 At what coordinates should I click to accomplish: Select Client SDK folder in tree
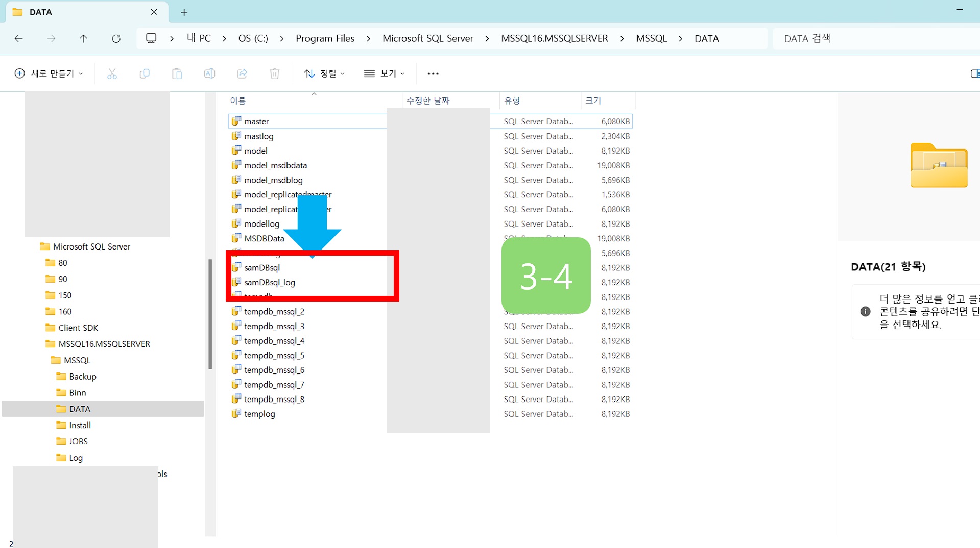pyautogui.click(x=72, y=328)
